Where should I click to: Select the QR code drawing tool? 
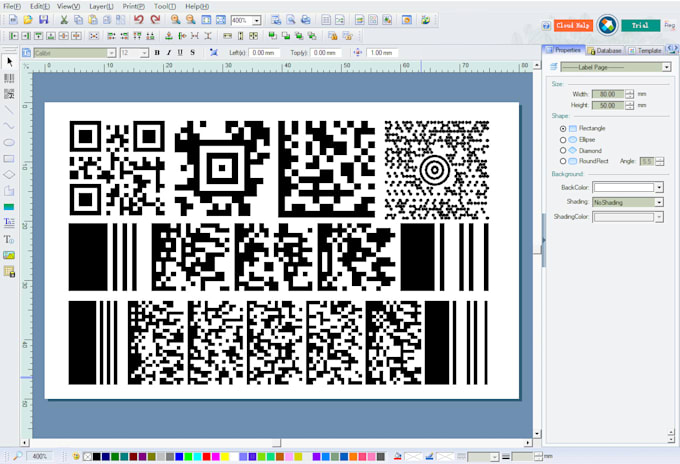[x=9, y=94]
